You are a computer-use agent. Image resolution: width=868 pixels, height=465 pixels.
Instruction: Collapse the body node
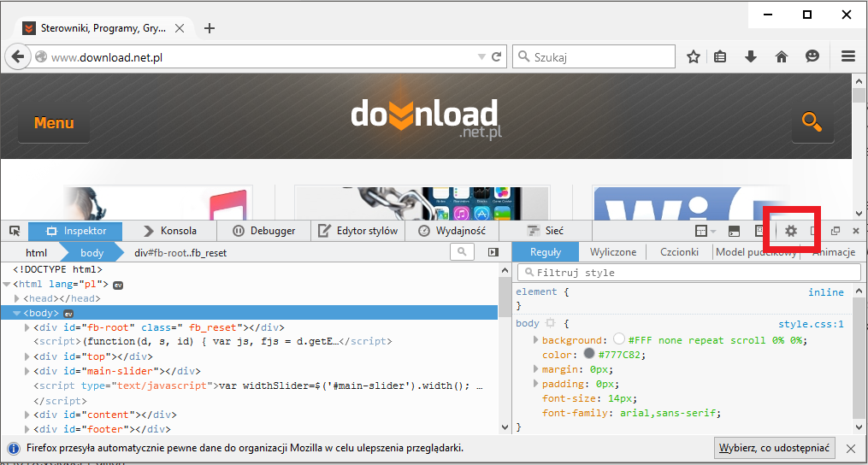[x=16, y=314]
